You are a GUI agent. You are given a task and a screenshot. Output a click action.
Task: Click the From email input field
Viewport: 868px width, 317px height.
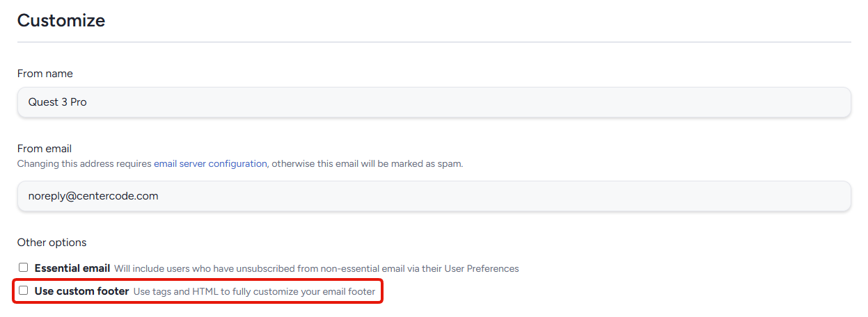434,197
